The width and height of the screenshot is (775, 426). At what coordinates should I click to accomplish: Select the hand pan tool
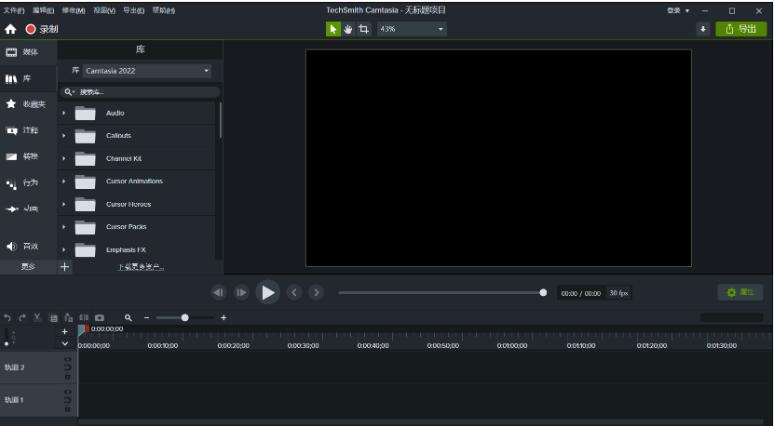(x=349, y=29)
